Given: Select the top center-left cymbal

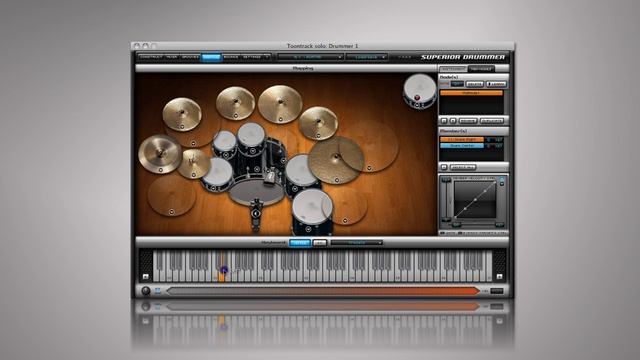Looking at the screenshot, I should click(x=236, y=103).
